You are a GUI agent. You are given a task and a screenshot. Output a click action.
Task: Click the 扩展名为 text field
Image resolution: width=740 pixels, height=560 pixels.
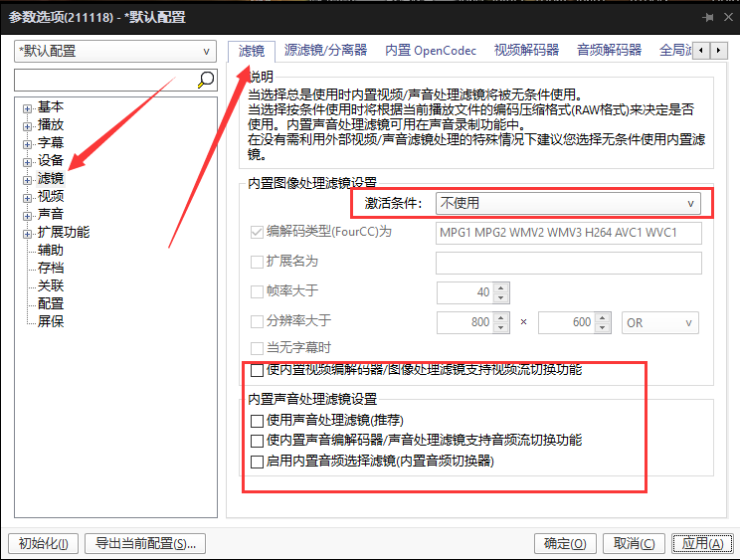click(569, 263)
